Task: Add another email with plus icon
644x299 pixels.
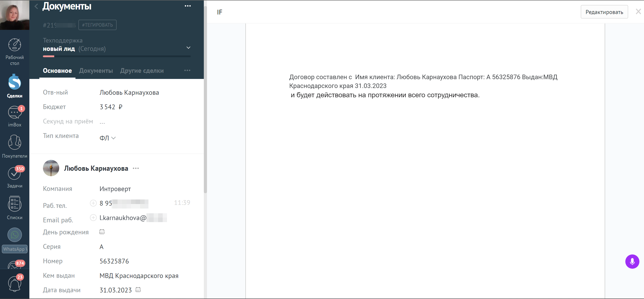Action: (x=93, y=217)
